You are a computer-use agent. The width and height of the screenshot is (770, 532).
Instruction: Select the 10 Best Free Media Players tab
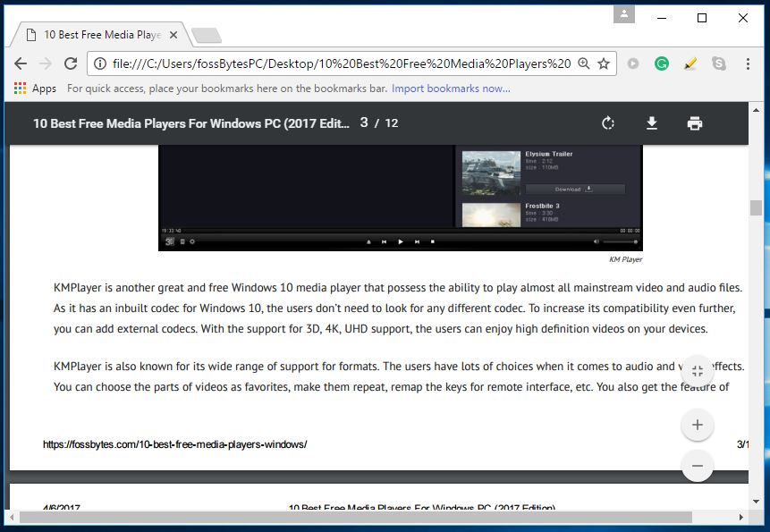click(x=98, y=34)
